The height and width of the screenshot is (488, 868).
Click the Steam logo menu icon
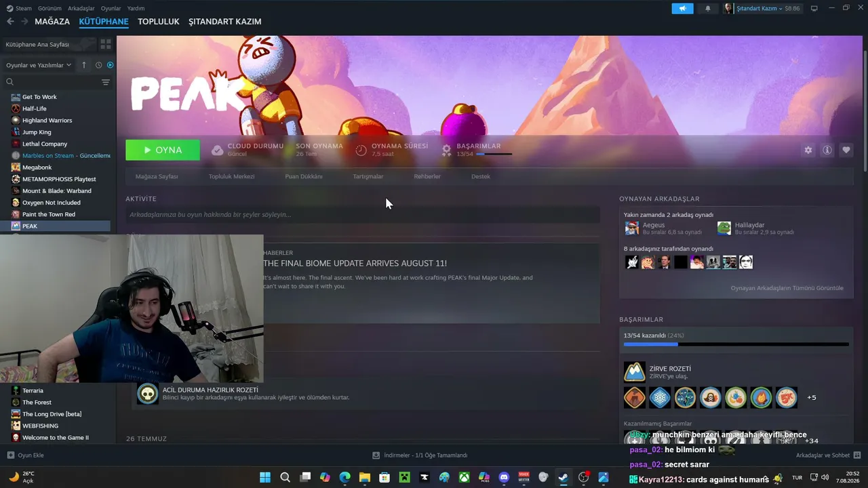[x=9, y=8]
